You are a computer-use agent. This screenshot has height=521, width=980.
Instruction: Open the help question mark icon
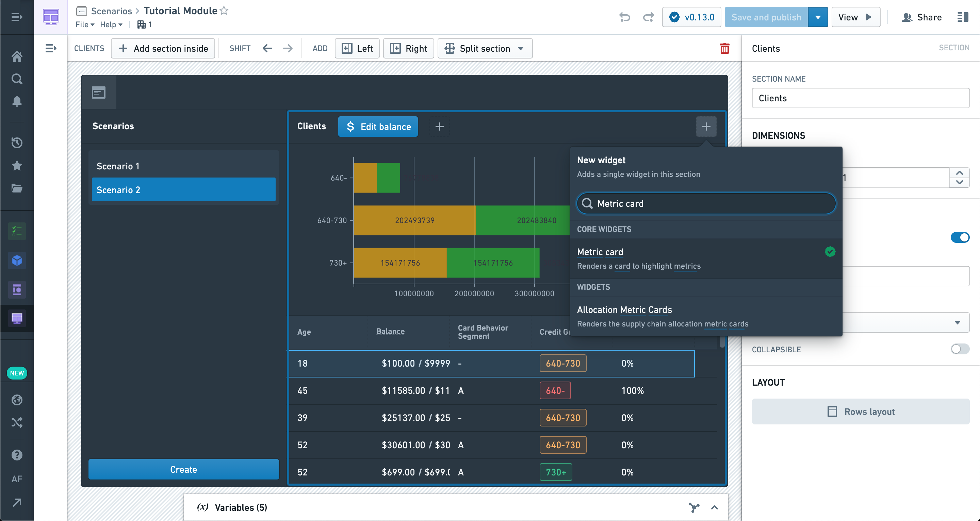(17, 455)
